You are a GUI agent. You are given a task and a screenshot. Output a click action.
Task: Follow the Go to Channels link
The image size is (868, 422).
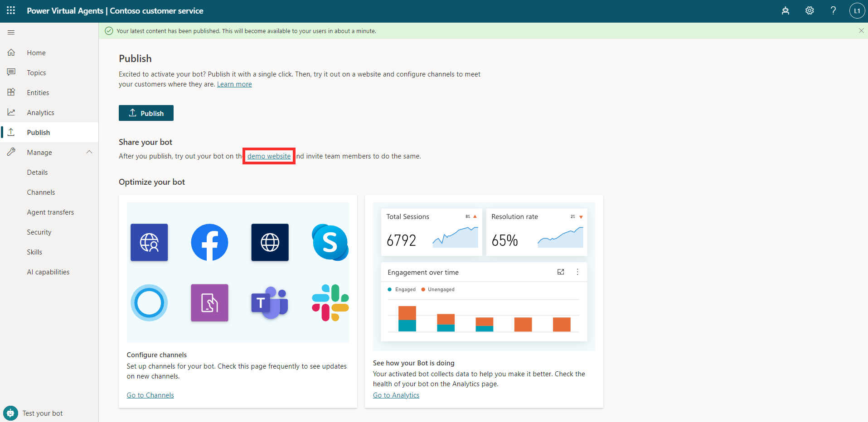(150, 395)
